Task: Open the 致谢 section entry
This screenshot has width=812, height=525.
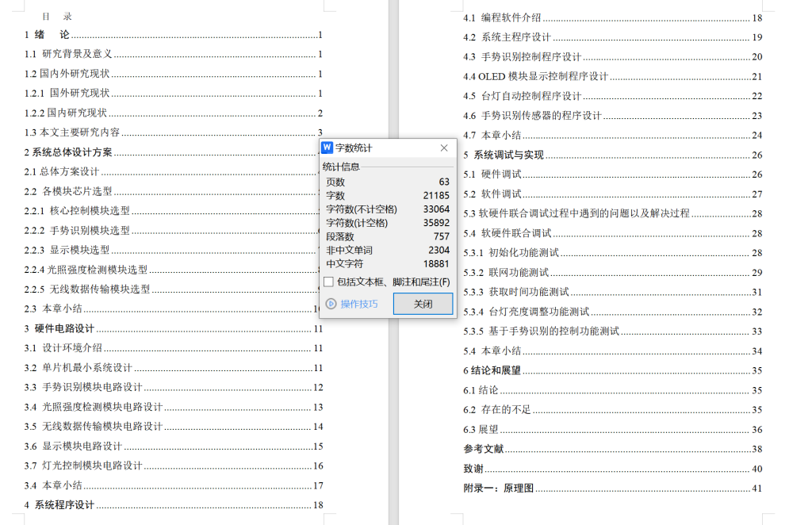Action: (x=473, y=468)
